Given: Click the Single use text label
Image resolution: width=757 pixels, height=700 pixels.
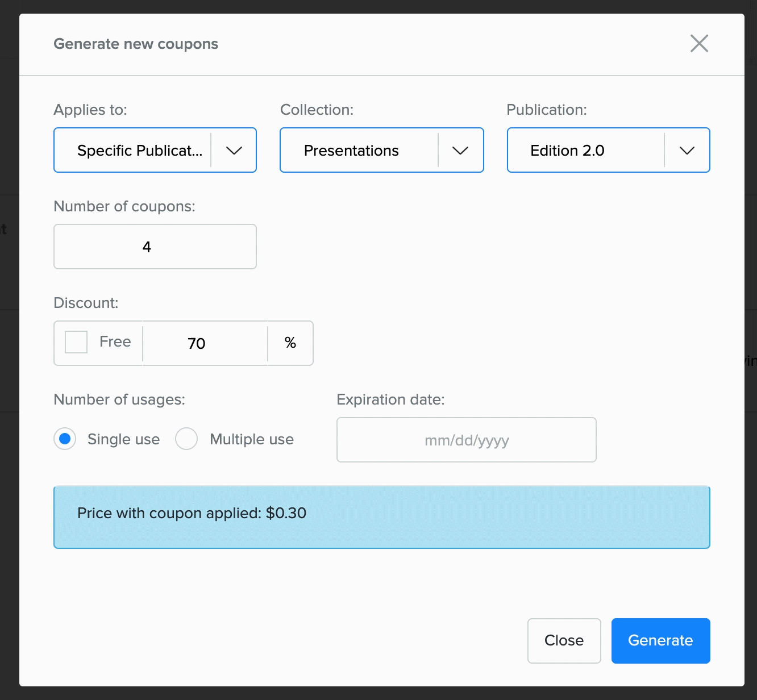Looking at the screenshot, I should (123, 439).
